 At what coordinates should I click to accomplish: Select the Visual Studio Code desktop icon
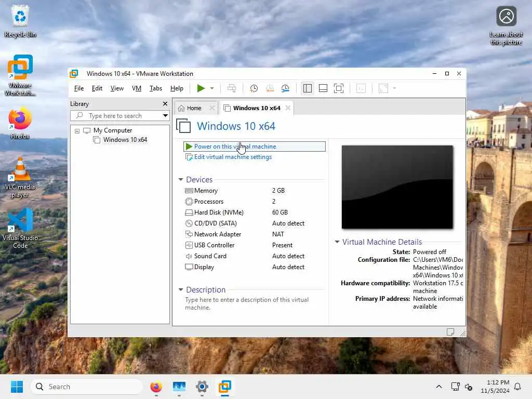point(20,229)
